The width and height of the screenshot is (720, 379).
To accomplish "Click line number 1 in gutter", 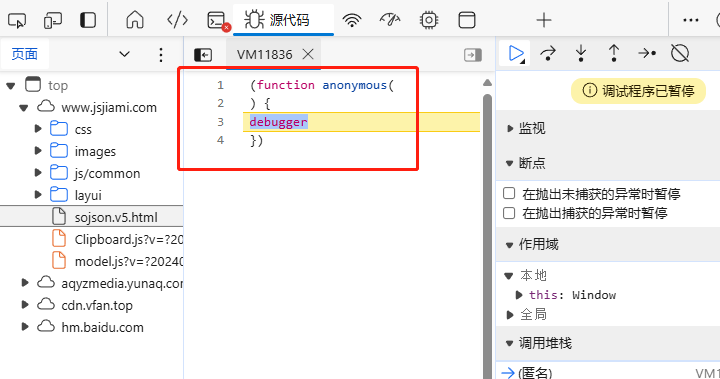I will click(x=220, y=85).
